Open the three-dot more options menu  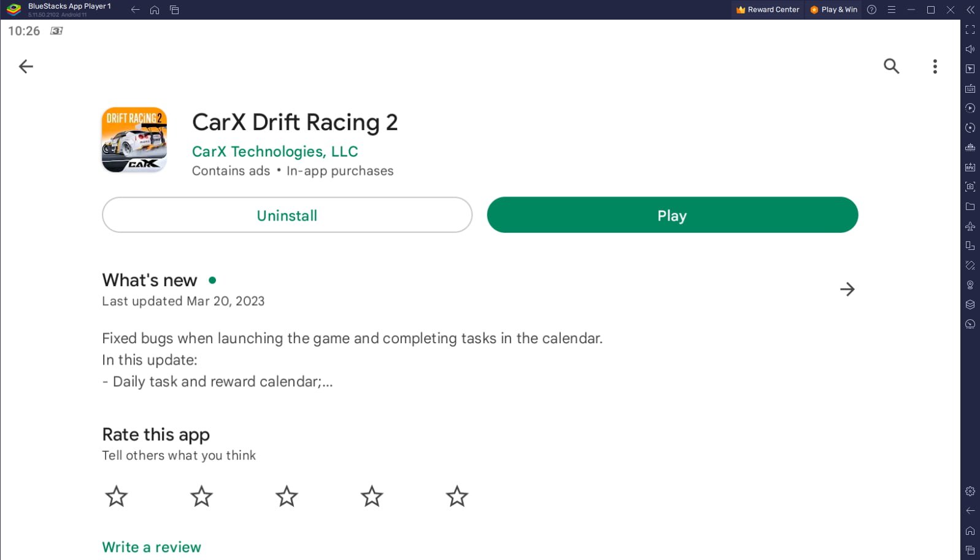(935, 66)
